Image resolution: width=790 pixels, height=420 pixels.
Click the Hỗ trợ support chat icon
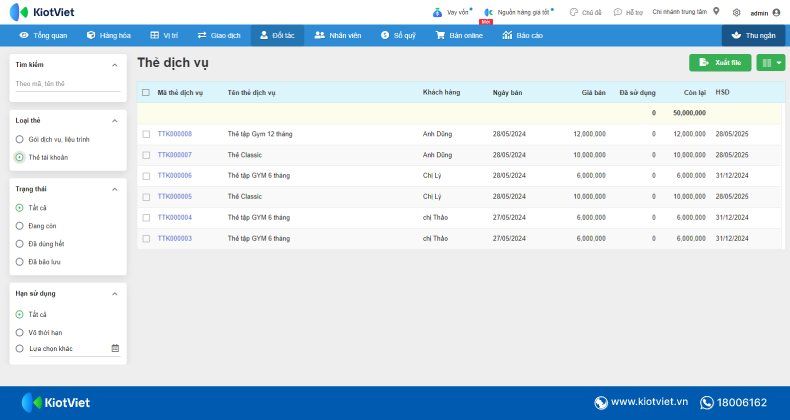coord(617,12)
